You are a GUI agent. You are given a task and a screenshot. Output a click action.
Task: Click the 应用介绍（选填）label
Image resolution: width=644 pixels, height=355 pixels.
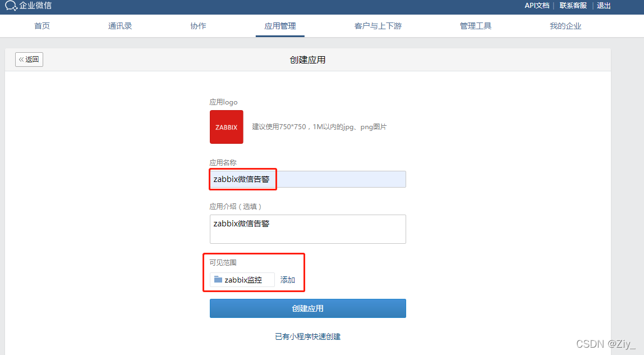[x=236, y=207]
